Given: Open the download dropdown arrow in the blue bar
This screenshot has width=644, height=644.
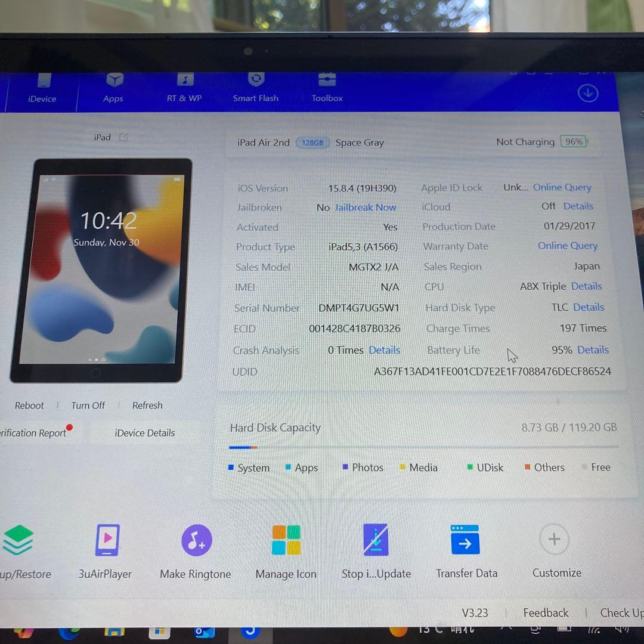Looking at the screenshot, I should 588,93.
